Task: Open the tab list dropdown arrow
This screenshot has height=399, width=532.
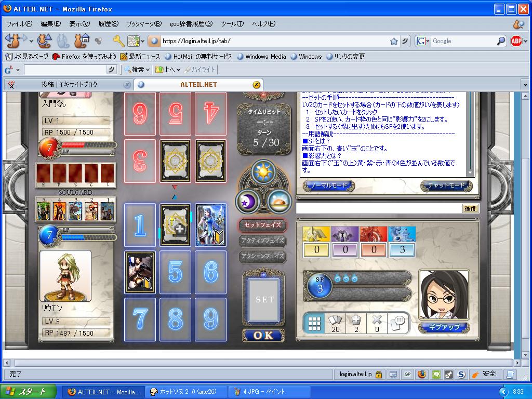Action: click(525, 85)
